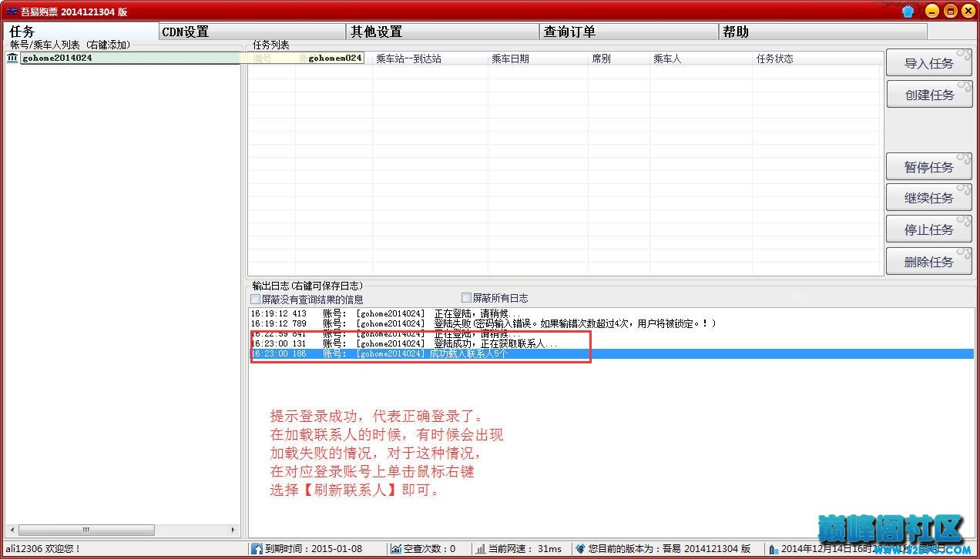The width and height of the screenshot is (980, 559).
Task: Click the 空查次数：0 status text
Action: point(429,549)
